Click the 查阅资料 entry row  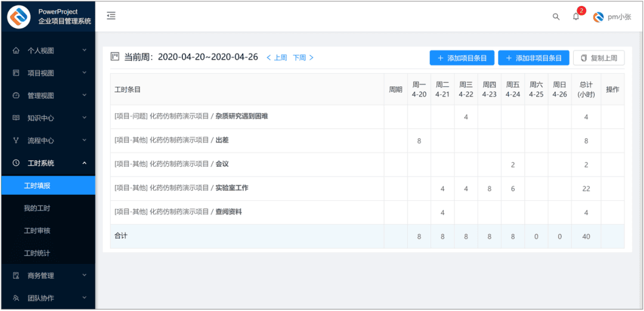367,212
